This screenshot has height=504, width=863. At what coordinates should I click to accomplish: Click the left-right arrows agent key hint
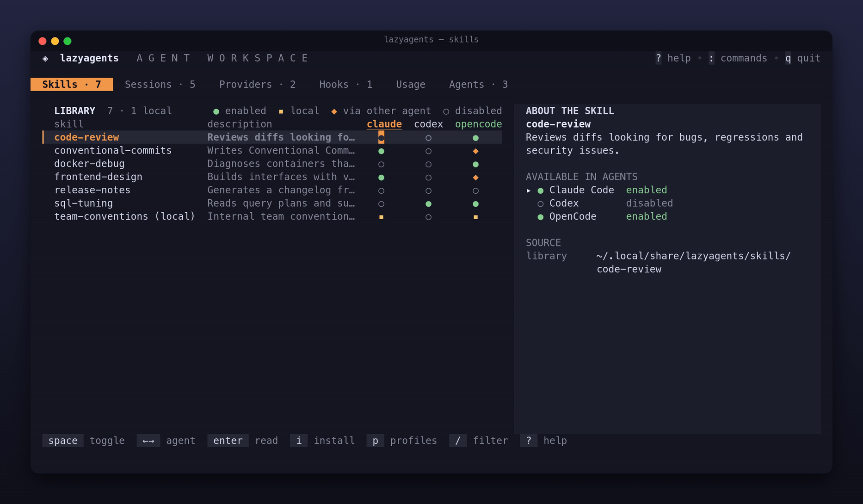click(x=148, y=441)
